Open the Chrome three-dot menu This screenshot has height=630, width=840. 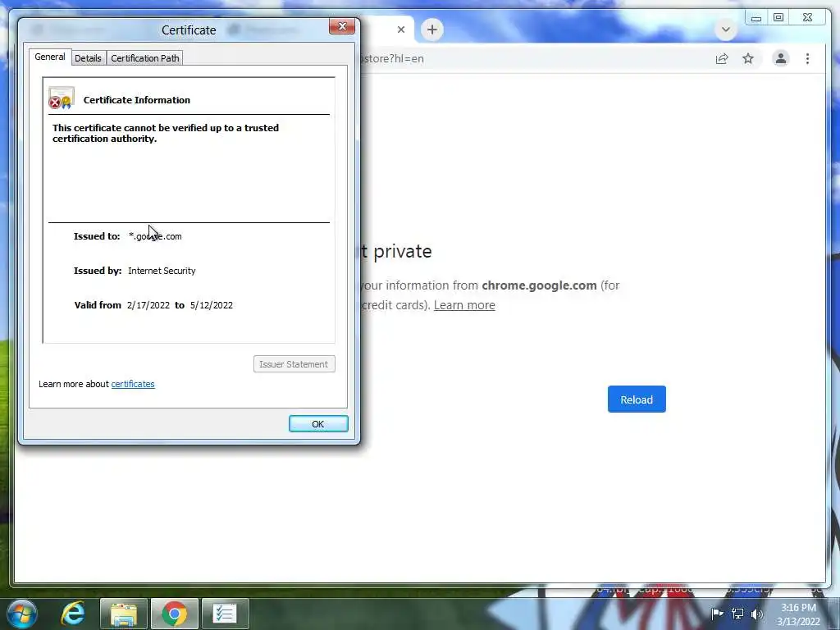(807, 59)
